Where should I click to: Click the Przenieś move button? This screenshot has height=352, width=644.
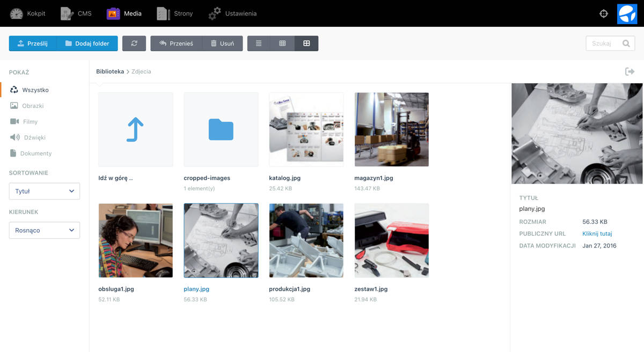click(176, 43)
